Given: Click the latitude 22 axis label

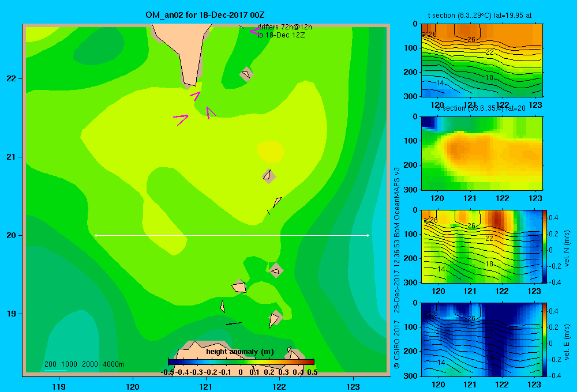Looking at the screenshot, I should [12, 78].
